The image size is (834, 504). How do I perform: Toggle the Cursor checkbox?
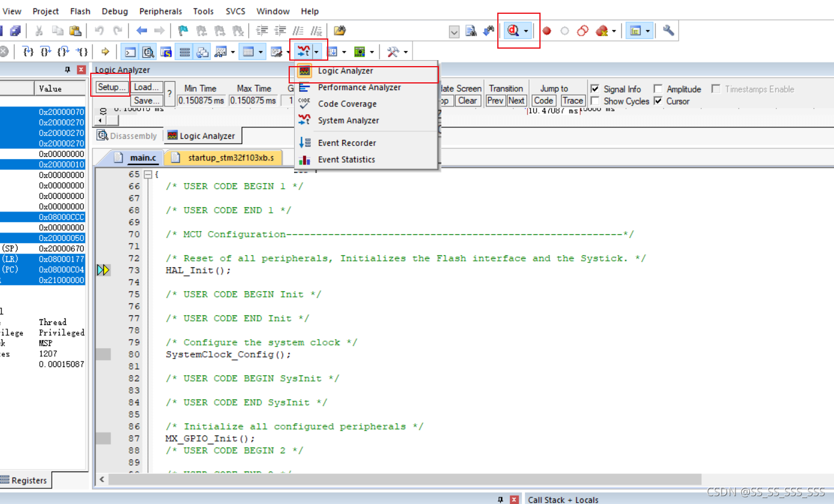tap(658, 101)
